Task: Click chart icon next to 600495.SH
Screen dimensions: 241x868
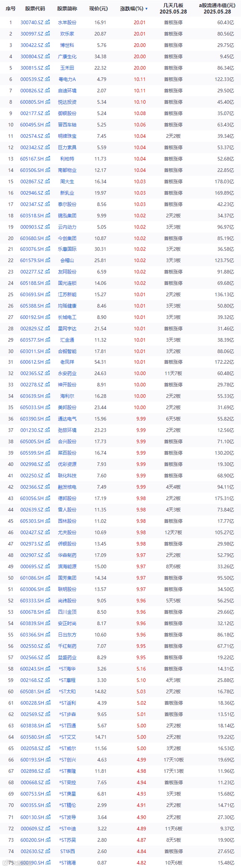Action: click(47, 125)
